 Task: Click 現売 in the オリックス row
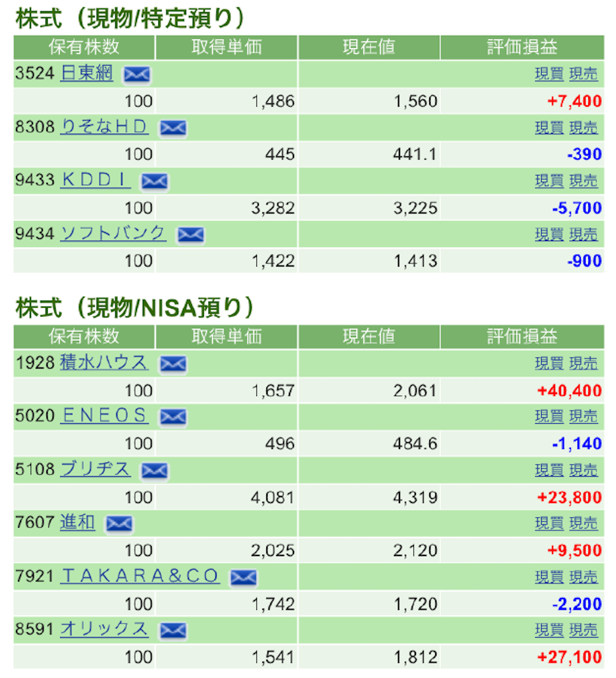tap(584, 630)
